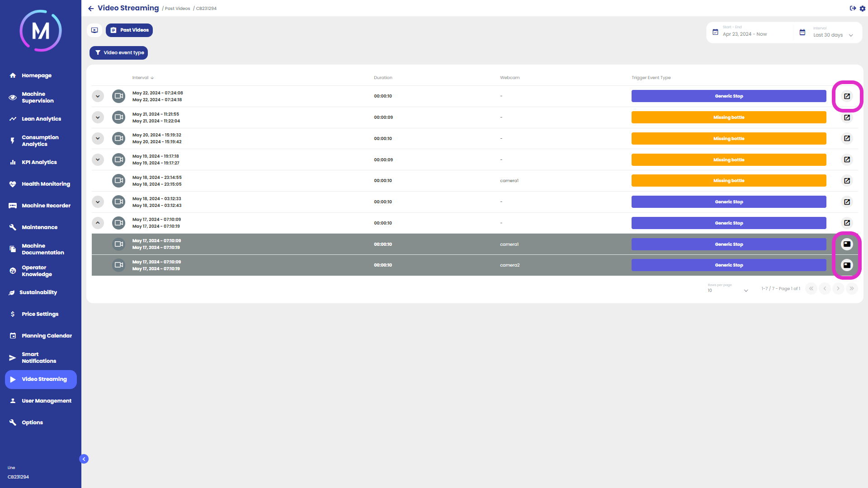Click picture-in-picture icon for camera2 row
868x488 pixels.
click(847, 265)
